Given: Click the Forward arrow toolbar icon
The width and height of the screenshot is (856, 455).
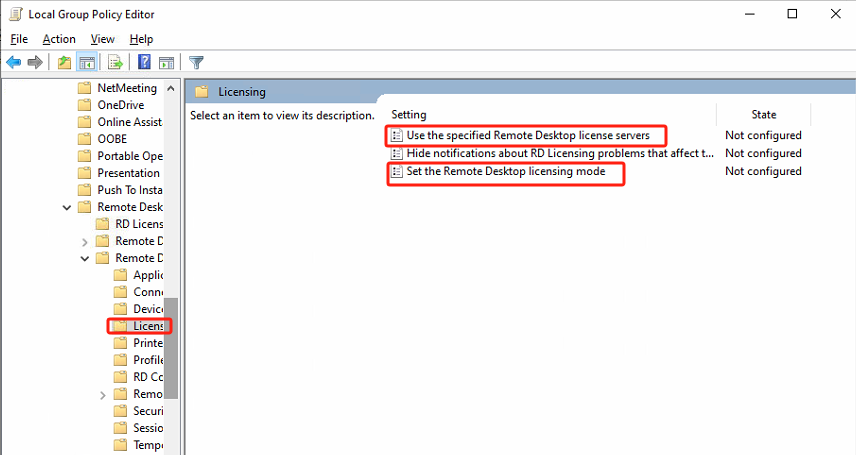Looking at the screenshot, I should (35, 62).
